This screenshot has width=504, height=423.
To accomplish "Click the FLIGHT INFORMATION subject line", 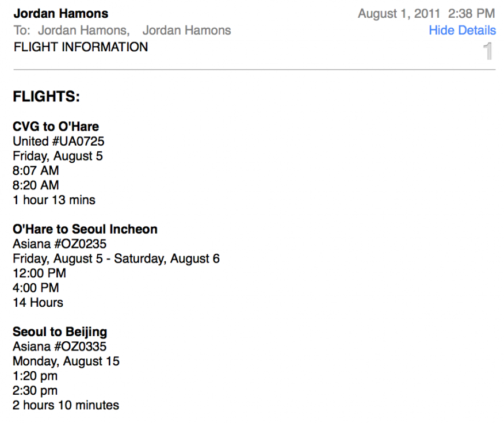I will [x=81, y=47].
